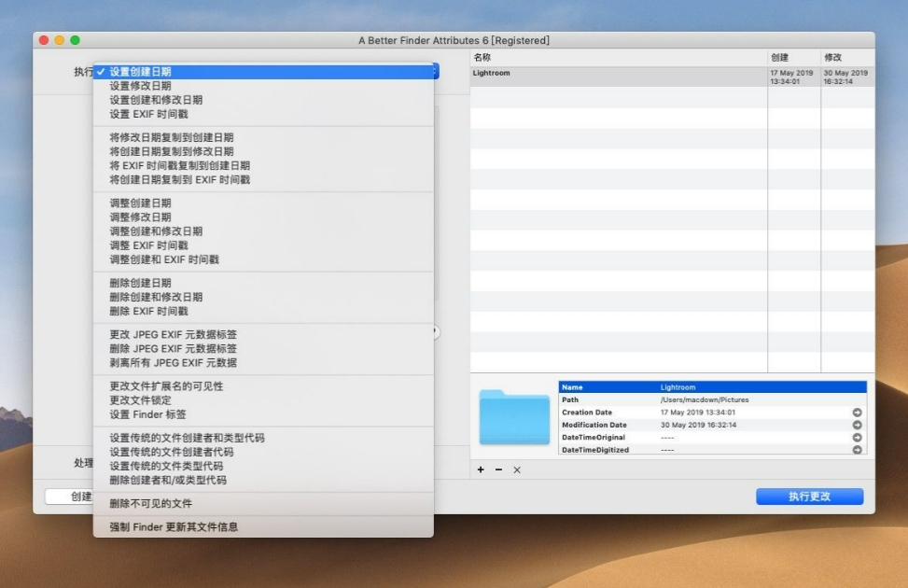Sort by the 修改 column header

(847, 57)
